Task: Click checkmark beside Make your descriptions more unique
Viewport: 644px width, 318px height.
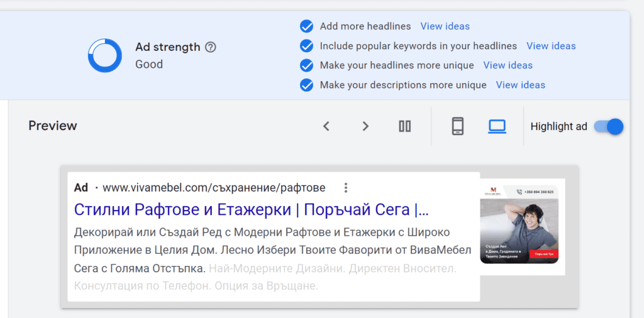Action: coord(306,85)
